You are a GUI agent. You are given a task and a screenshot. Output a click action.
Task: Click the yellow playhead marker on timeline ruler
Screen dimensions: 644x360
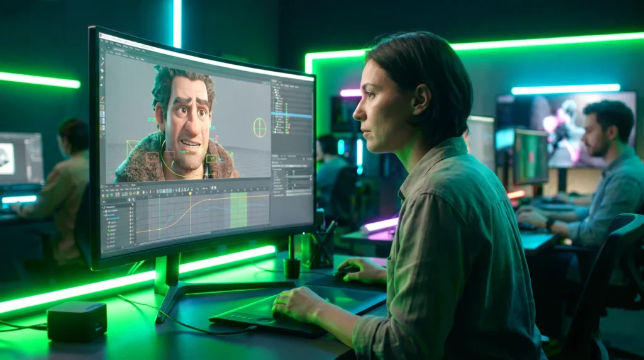point(190,193)
